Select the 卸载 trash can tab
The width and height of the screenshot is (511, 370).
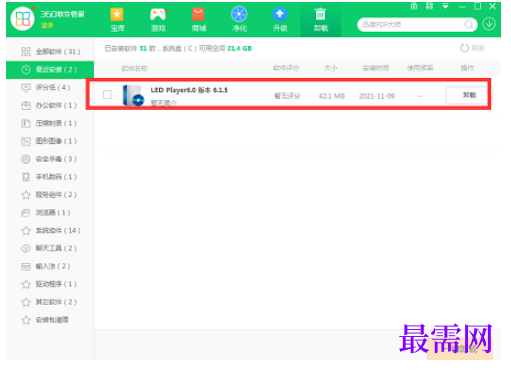tap(320, 20)
